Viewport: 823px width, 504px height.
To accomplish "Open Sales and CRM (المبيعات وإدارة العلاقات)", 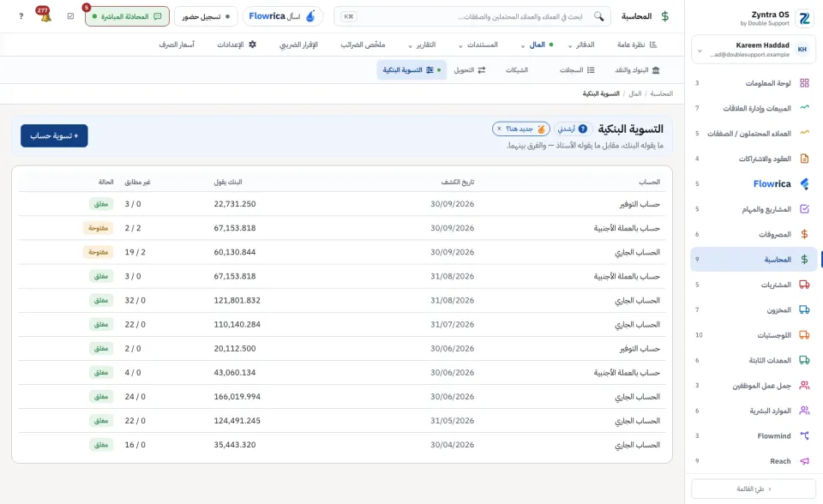I will [x=754, y=108].
